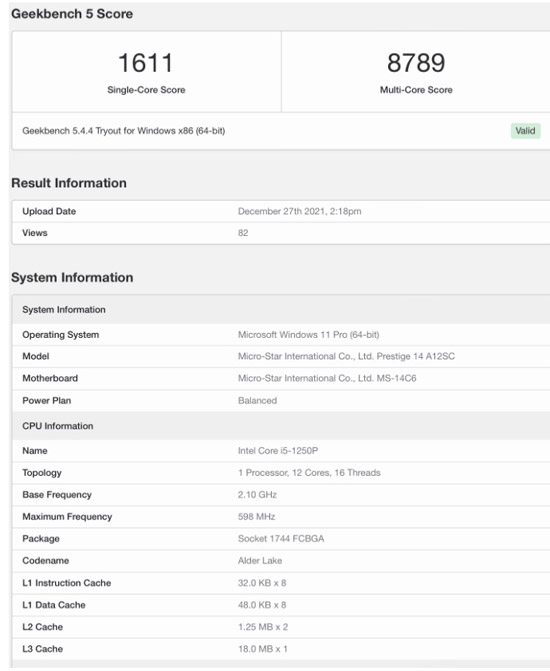Click the Result Information heading

click(69, 183)
